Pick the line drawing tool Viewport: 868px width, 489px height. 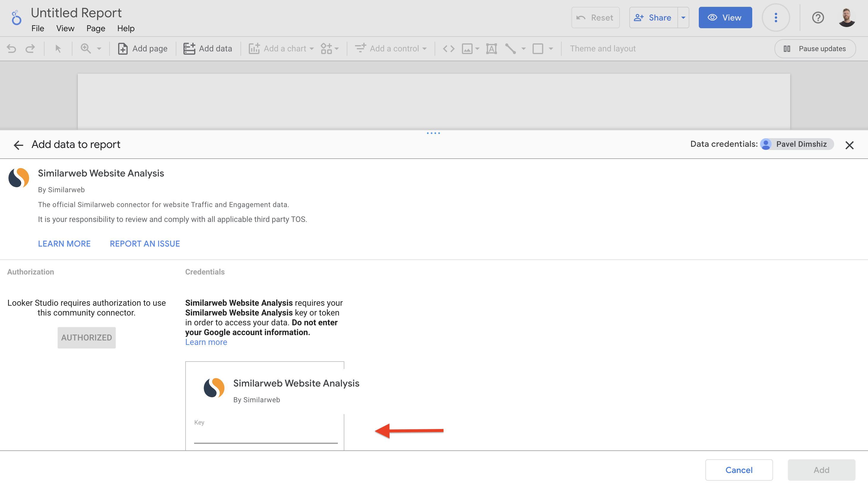click(511, 48)
